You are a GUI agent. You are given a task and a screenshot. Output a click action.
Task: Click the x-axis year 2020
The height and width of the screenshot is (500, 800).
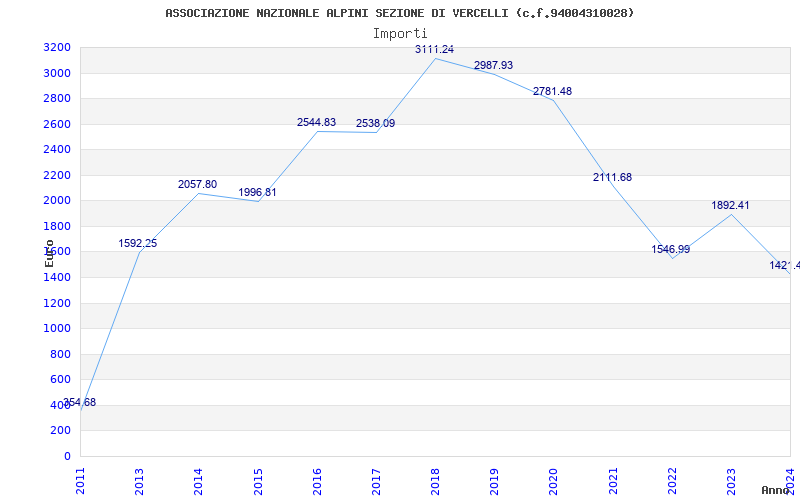(554, 481)
